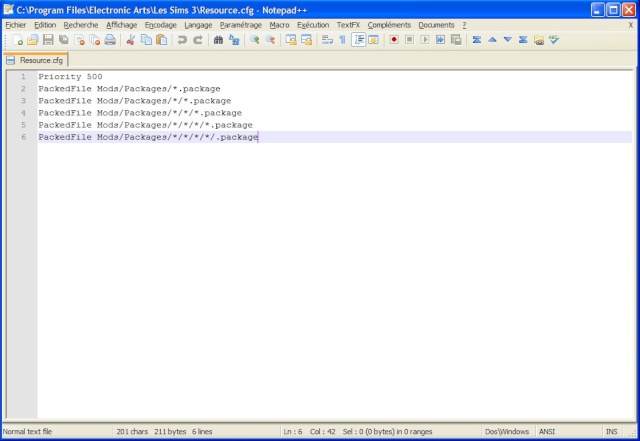Open the Fichier menu

coord(16,25)
